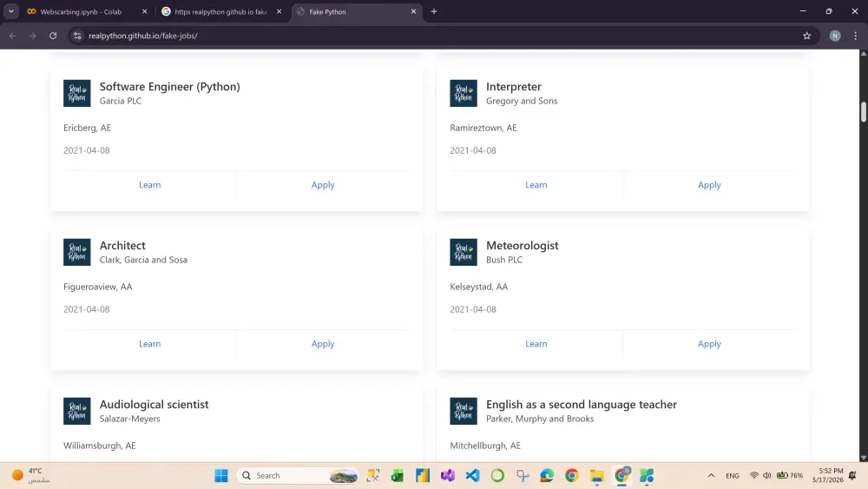Open Visual Studio Code from taskbar

(x=473, y=476)
